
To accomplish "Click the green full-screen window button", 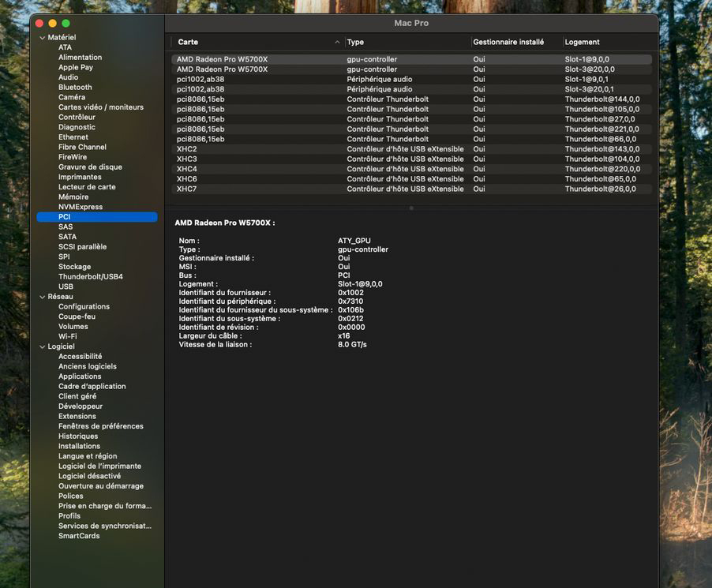I will click(x=66, y=23).
